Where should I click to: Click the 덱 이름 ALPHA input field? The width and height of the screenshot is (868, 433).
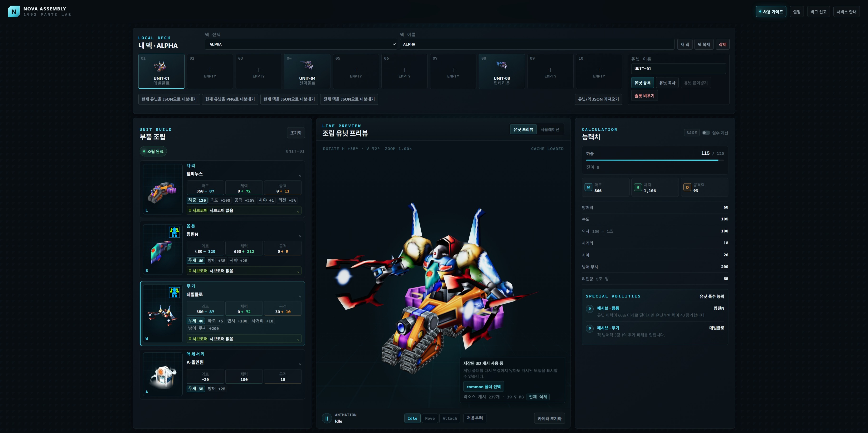pyautogui.click(x=537, y=44)
